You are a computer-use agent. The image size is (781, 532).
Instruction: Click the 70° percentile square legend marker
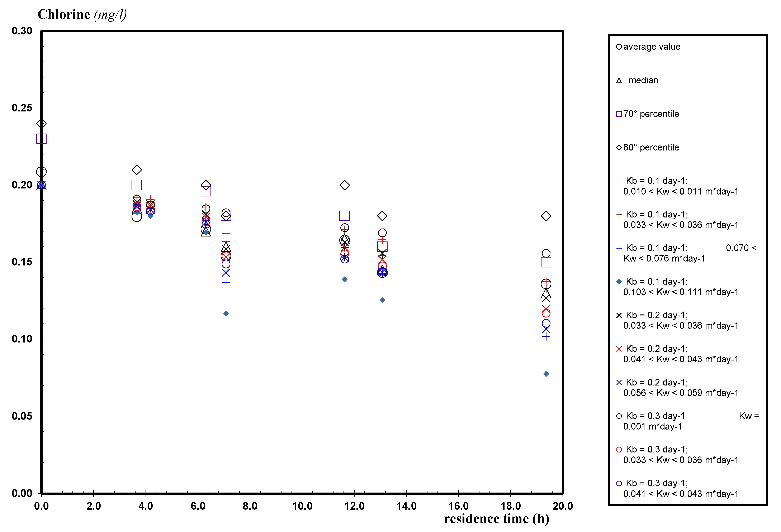pos(619,114)
